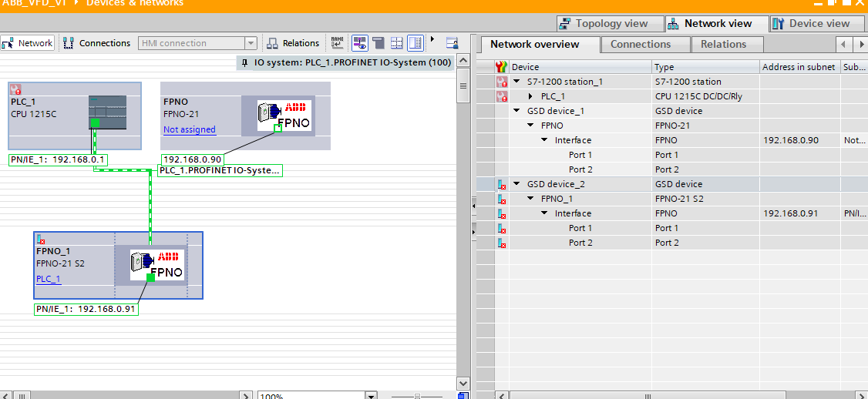Screen dimensions: 868x399
Task: Select the PLC_1 CPU module image
Action: [107, 112]
